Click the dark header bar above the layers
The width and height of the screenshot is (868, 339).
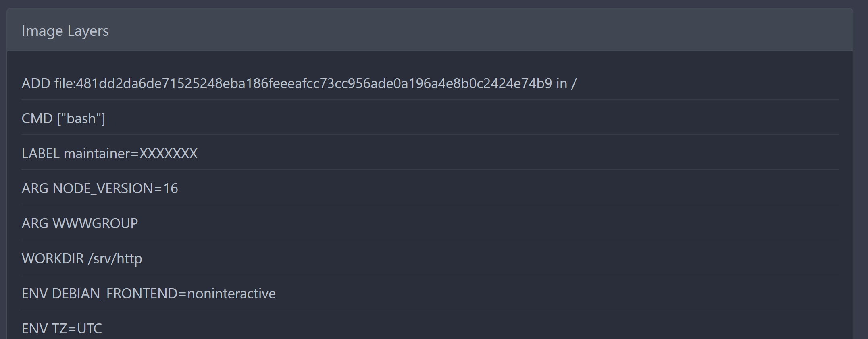point(433,30)
